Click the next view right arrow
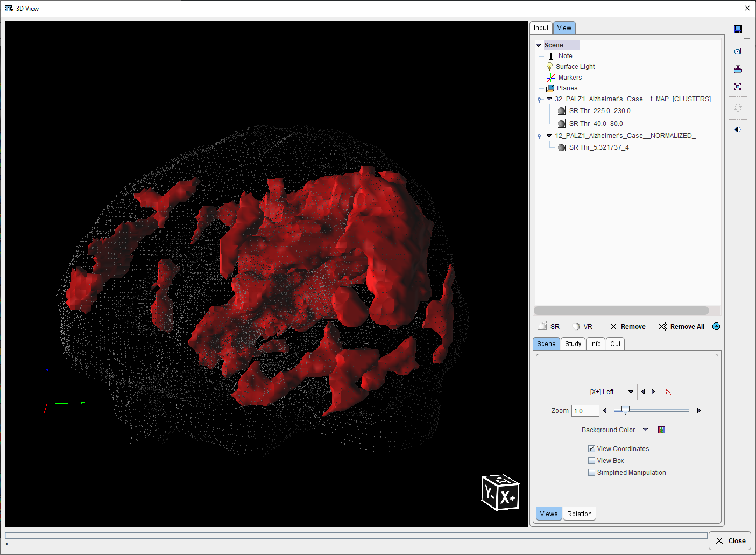Image resolution: width=756 pixels, height=555 pixels. coord(653,392)
